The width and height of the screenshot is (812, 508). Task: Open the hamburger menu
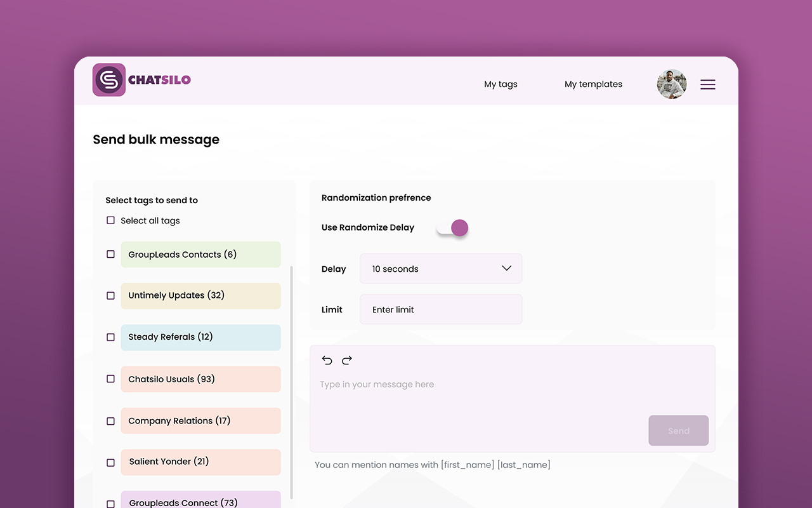pyautogui.click(x=708, y=84)
